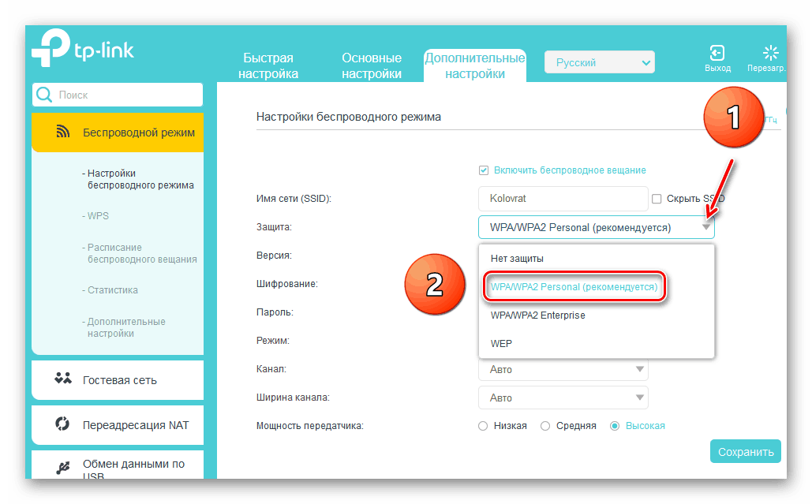Click the Переадресация NAT cycle icon

pyautogui.click(x=63, y=424)
